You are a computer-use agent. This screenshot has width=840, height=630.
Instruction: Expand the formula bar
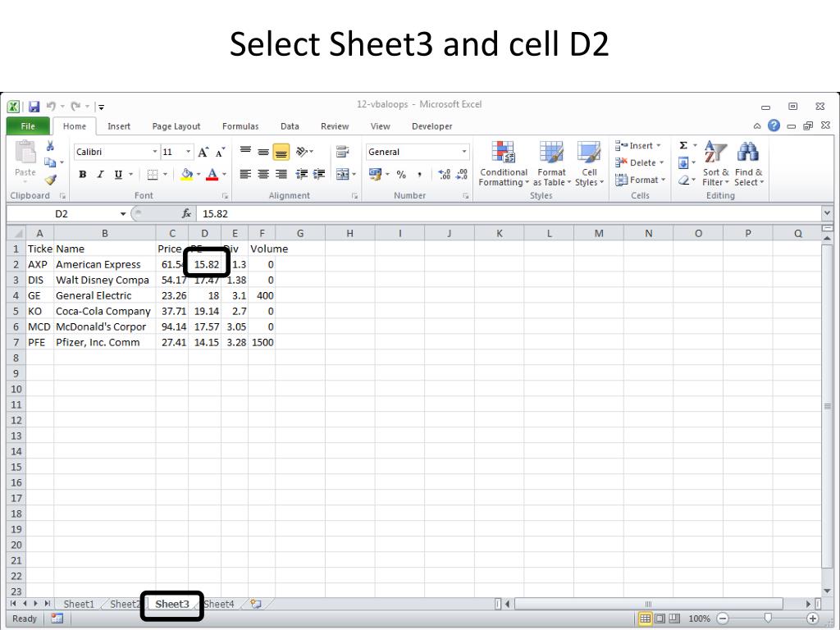[x=827, y=212]
